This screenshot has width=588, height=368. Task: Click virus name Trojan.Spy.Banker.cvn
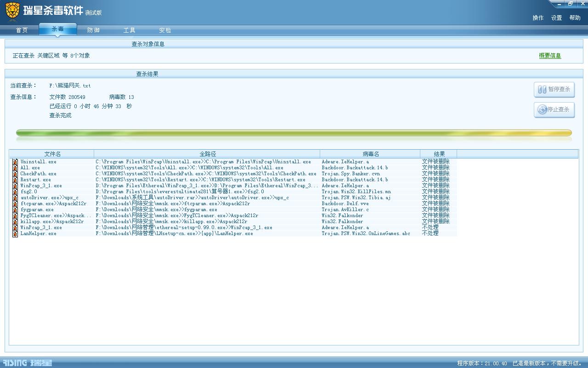point(351,174)
